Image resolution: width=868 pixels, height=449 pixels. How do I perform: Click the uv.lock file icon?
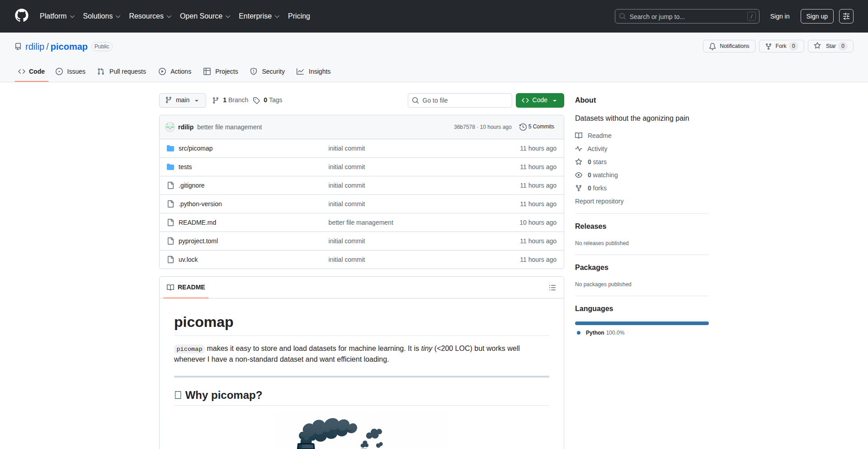(x=170, y=260)
